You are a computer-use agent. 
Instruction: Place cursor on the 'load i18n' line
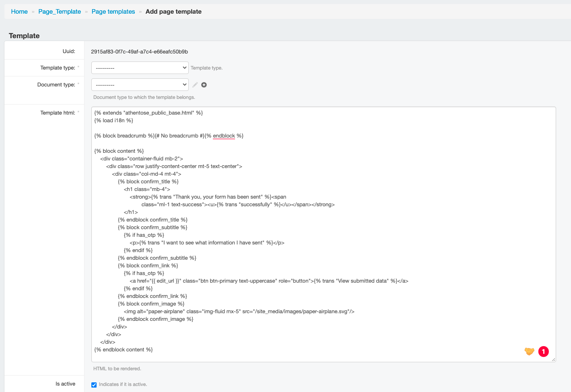114,121
